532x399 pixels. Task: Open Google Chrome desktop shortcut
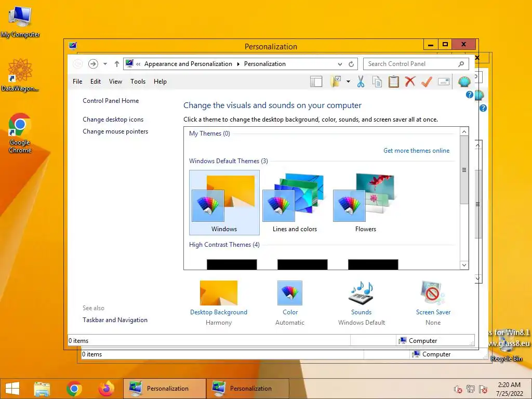pyautogui.click(x=20, y=133)
